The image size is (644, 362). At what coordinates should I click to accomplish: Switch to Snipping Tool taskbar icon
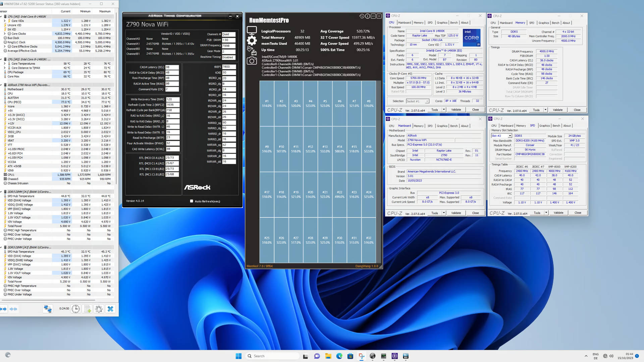click(x=361, y=356)
